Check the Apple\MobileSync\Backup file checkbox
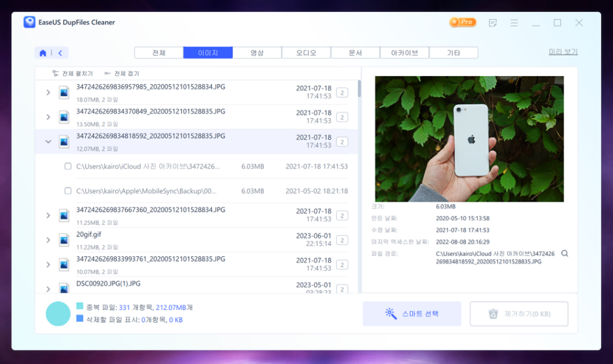613x364 pixels. [68, 191]
